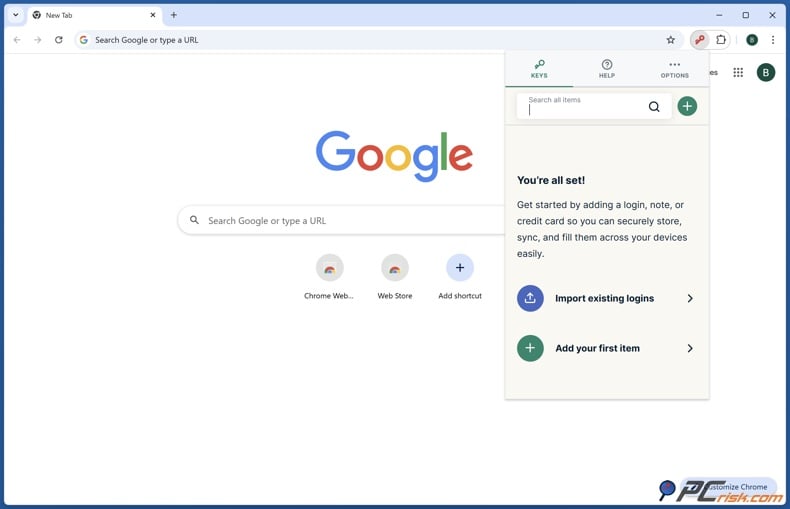The height and width of the screenshot is (509, 790).
Task: Click the magnifier icon in extension search
Action: pyautogui.click(x=654, y=106)
